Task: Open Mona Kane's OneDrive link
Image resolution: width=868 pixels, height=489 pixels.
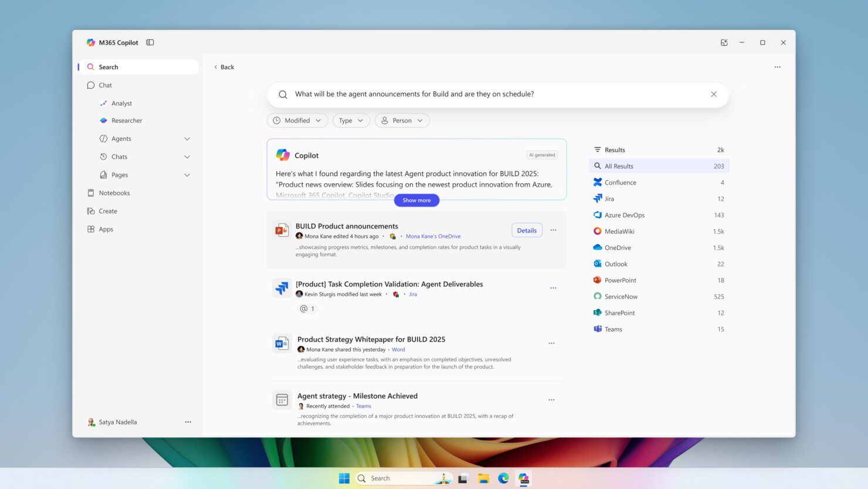Action: (433, 237)
